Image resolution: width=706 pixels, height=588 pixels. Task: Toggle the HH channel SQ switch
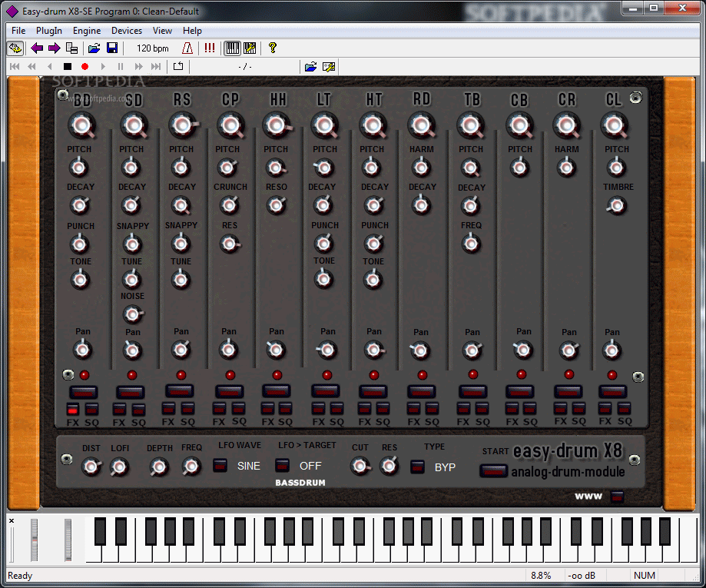coord(286,408)
